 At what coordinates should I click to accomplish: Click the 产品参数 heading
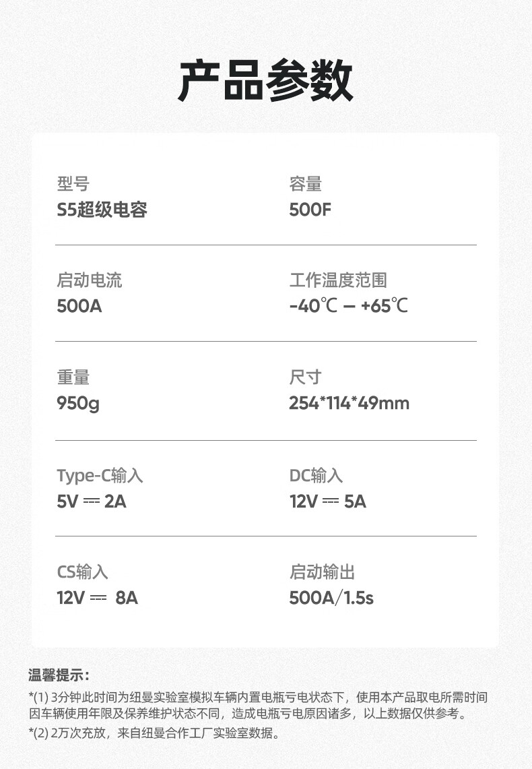tap(265, 80)
